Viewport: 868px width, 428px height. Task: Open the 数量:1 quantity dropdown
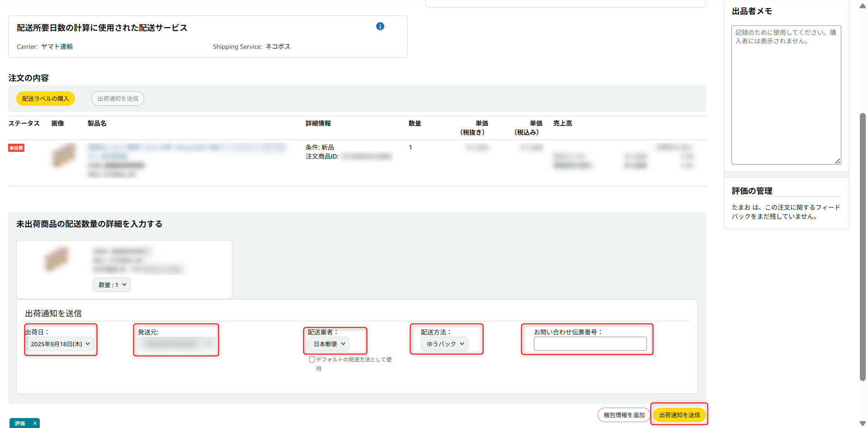click(111, 285)
